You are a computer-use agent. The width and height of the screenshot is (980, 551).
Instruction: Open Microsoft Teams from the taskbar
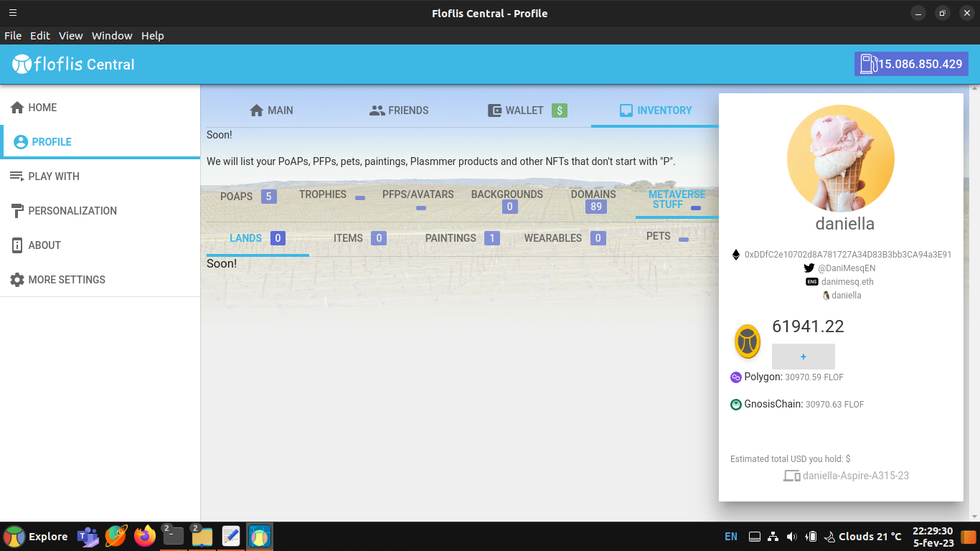(88, 537)
